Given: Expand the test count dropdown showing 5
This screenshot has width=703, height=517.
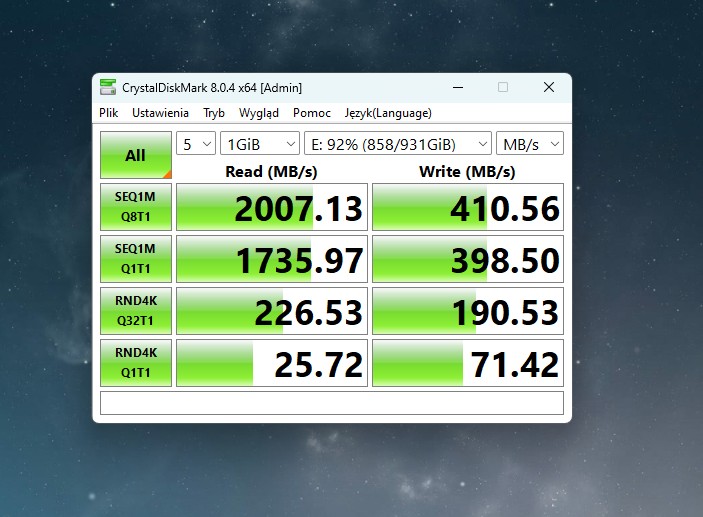Looking at the screenshot, I should pyautogui.click(x=196, y=143).
